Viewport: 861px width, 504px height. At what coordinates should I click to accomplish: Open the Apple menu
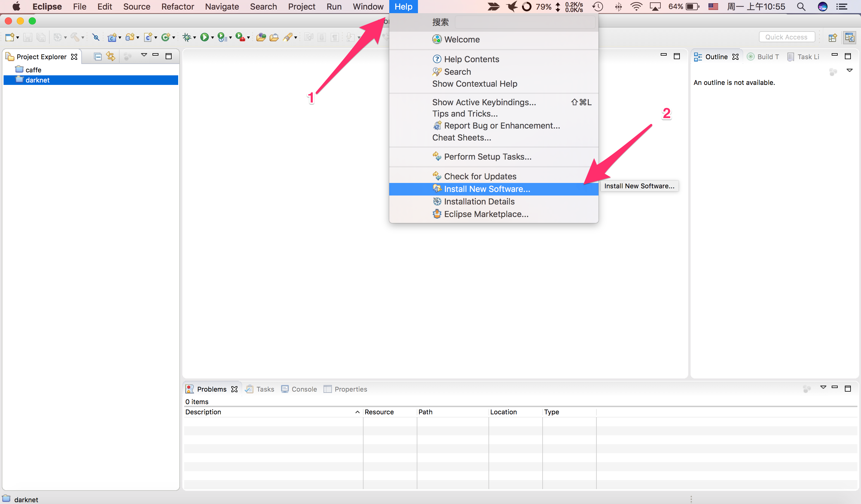click(16, 7)
